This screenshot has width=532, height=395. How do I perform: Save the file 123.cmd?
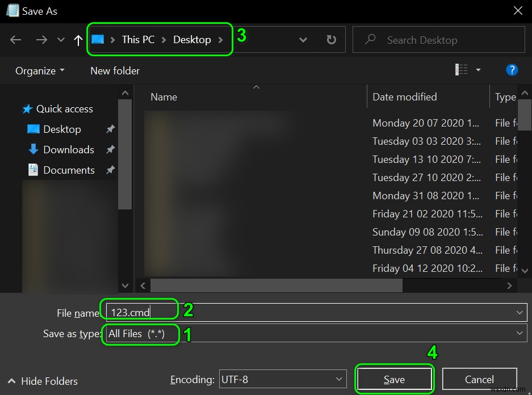pos(394,379)
